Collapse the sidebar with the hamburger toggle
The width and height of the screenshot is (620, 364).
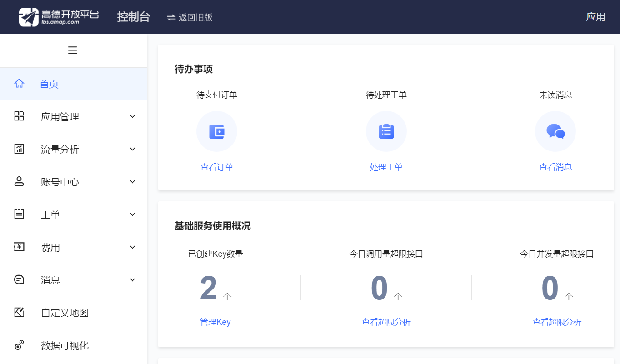coord(72,50)
